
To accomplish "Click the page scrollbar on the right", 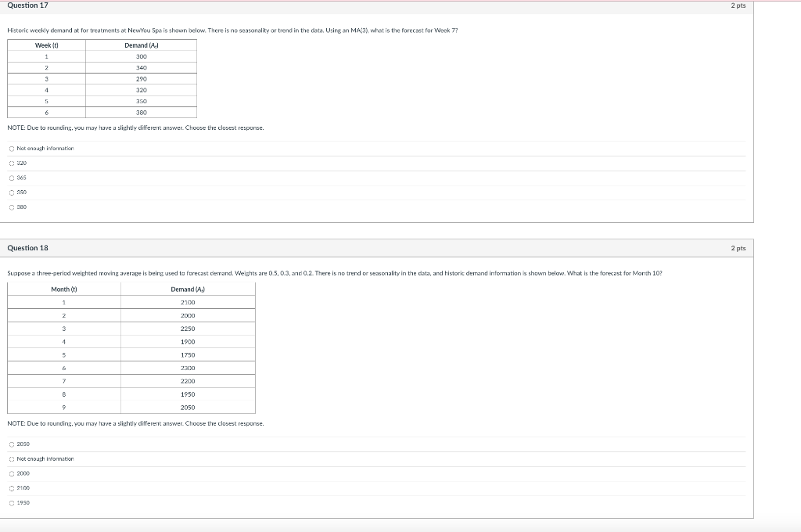I will tap(797, 266).
